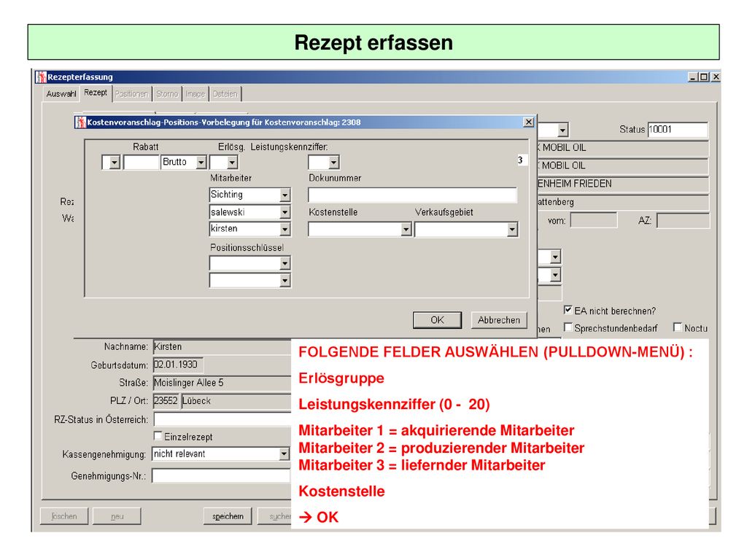This screenshot has width=747, height=560.
Task: Click the Geburtsdatum field 02.01.1930
Action: pyautogui.click(x=178, y=365)
